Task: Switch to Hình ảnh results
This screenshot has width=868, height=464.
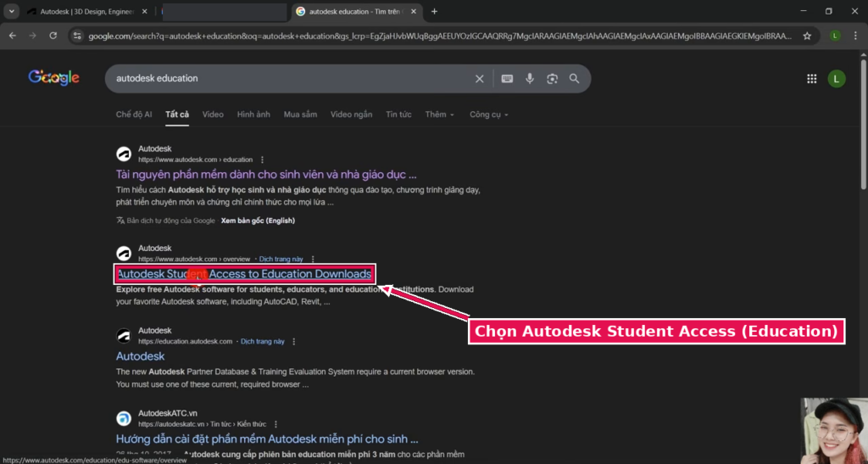Action: [x=253, y=114]
